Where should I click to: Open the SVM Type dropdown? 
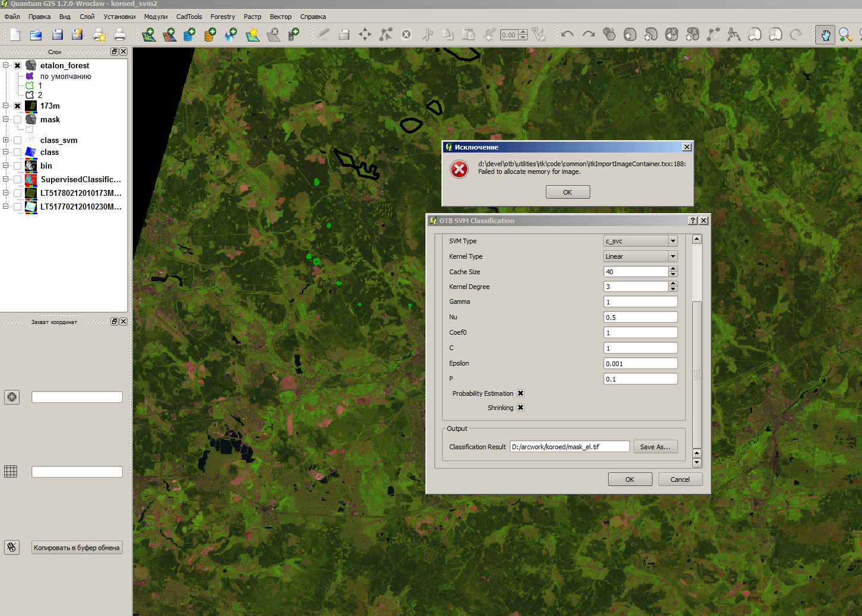[640, 241]
